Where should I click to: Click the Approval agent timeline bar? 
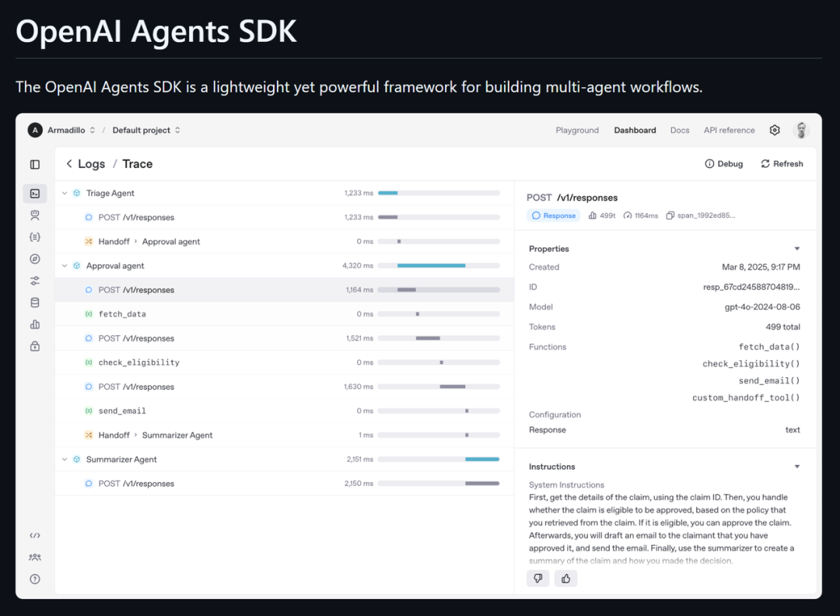[x=431, y=266]
